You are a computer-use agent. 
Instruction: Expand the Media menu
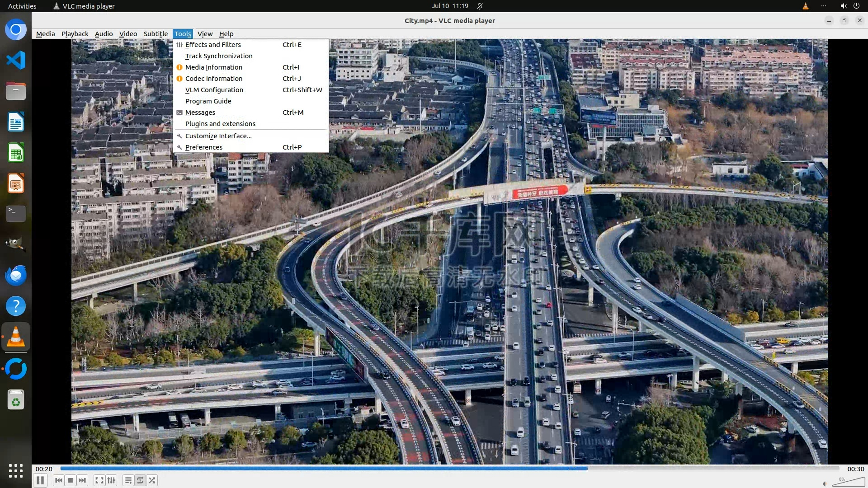tap(45, 34)
